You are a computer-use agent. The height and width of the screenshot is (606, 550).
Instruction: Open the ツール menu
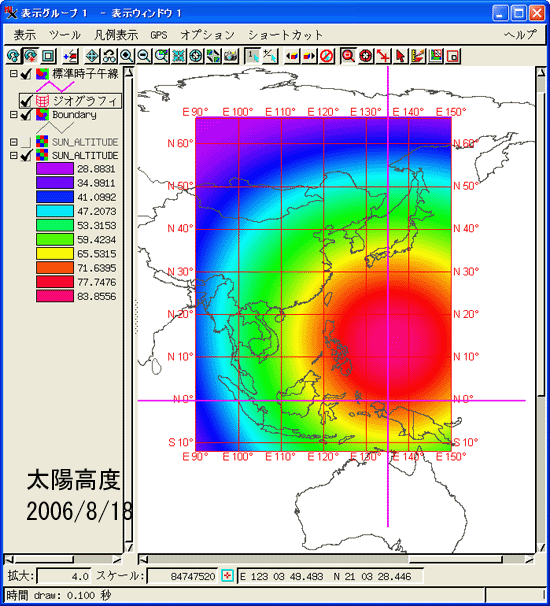tap(65, 35)
